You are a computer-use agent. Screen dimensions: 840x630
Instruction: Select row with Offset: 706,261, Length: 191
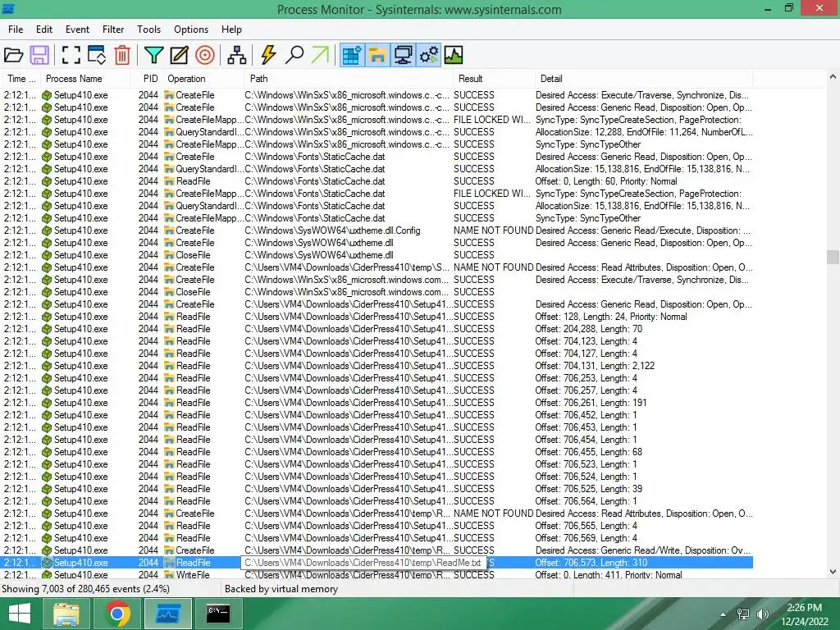pos(377,404)
